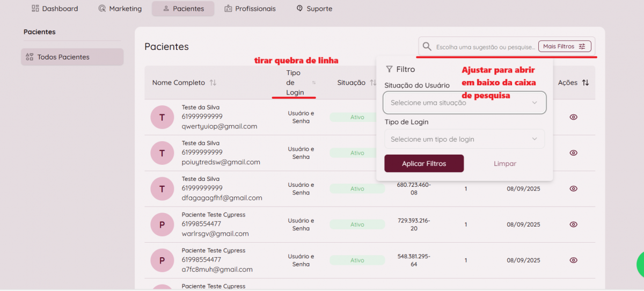Click avatar of warlrsgv@gmail.com patient
This screenshot has width=644, height=291.
[162, 224]
